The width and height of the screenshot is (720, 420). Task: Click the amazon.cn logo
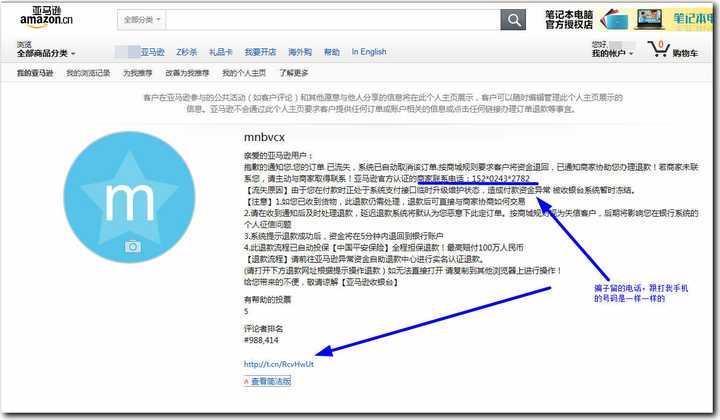coord(46,17)
